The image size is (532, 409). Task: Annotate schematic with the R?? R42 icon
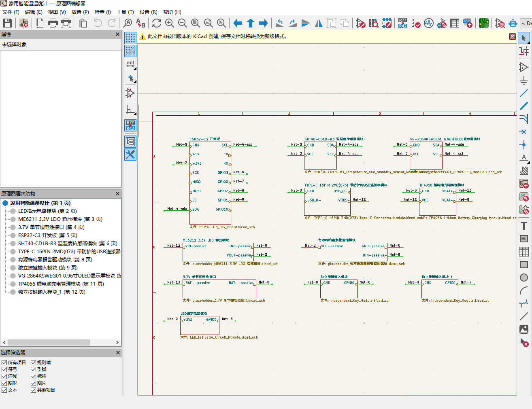tap(403, 23)
